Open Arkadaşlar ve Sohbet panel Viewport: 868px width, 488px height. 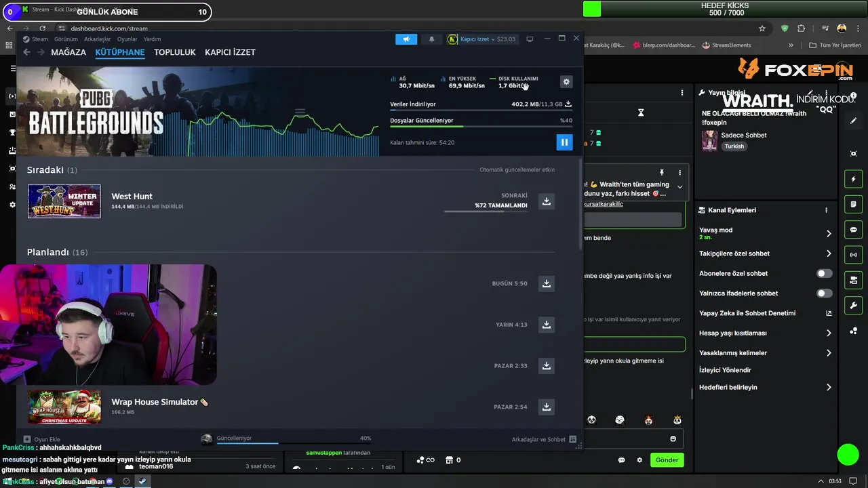point(544,439)
